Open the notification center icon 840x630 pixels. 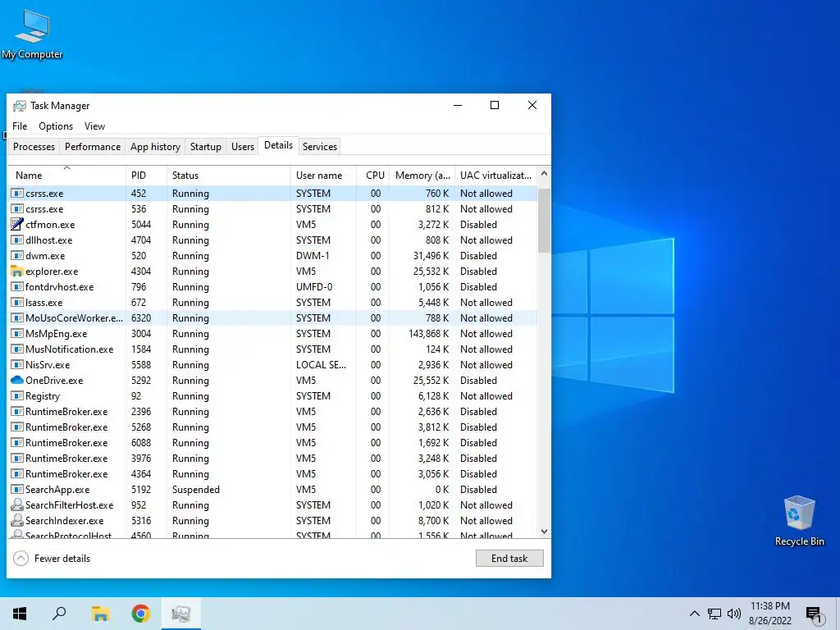pos(814,614)
